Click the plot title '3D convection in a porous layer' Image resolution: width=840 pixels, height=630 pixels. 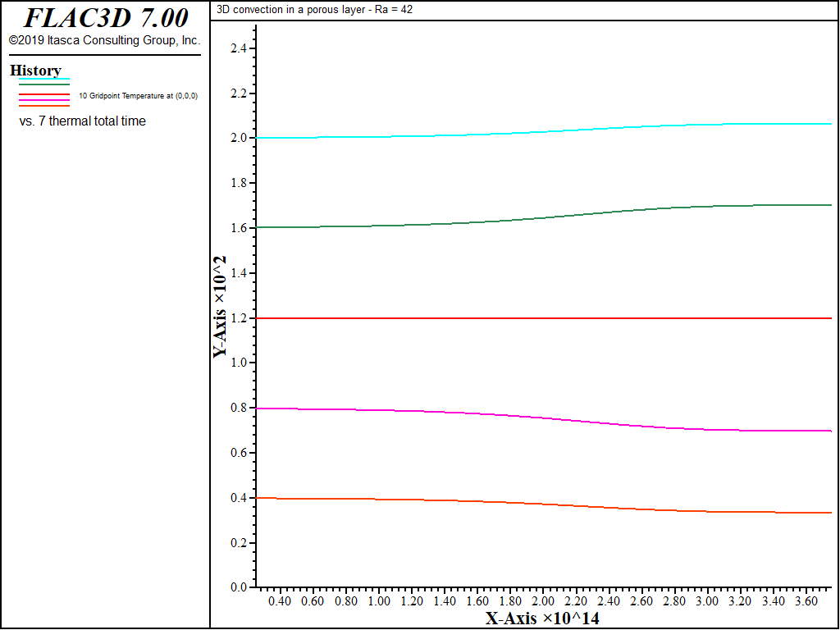[314, 10]
